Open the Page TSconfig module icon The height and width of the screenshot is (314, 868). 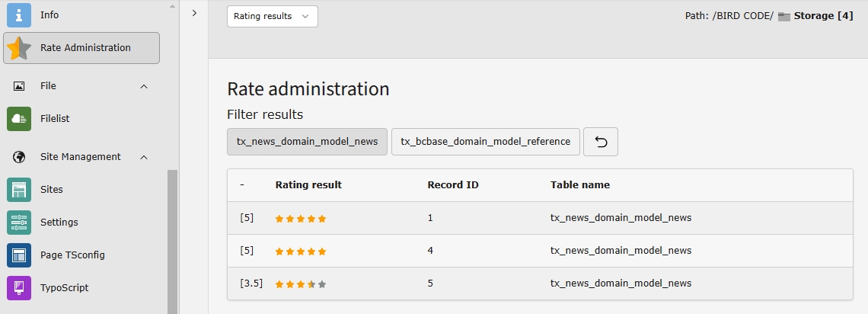[x=19, y=255]
